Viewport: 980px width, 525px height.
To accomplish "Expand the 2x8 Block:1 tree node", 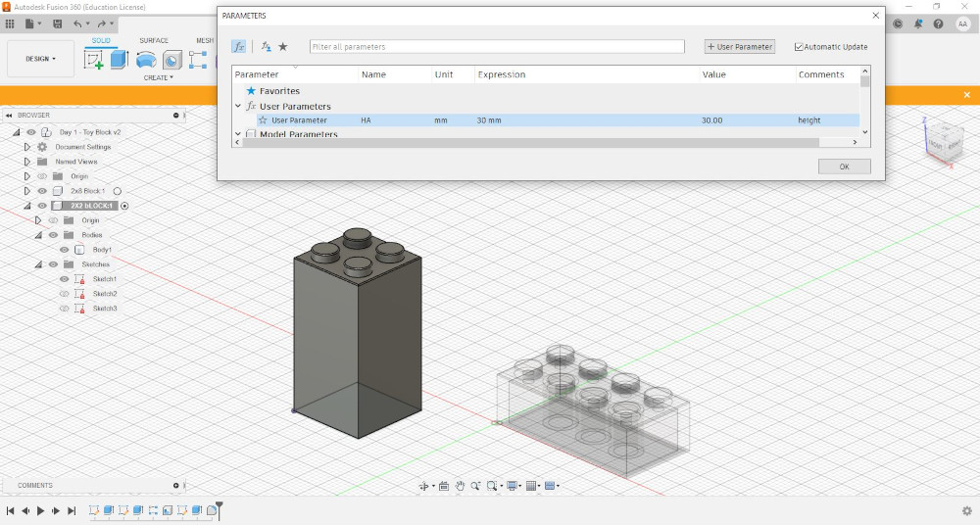I will (26, 191).
